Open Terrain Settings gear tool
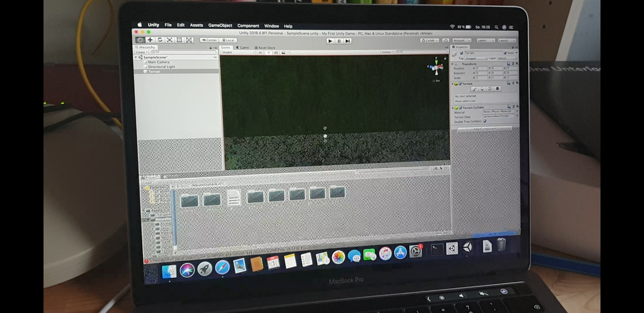 [498, 89]
